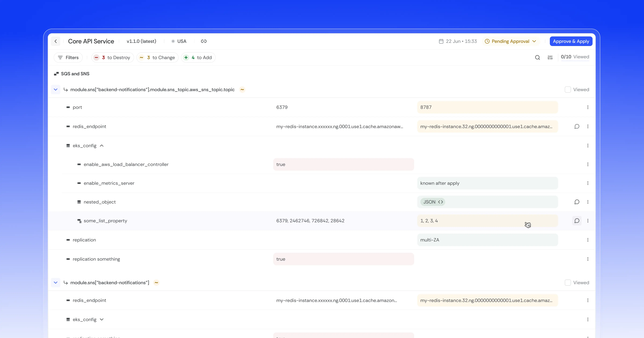
Task: Select the 3 to Change filter
Action: click(158, 58)
